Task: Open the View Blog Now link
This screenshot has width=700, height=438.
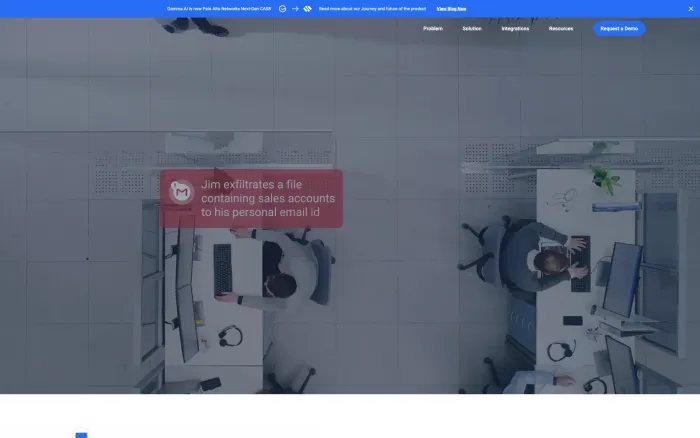Action: pos(451,8)
